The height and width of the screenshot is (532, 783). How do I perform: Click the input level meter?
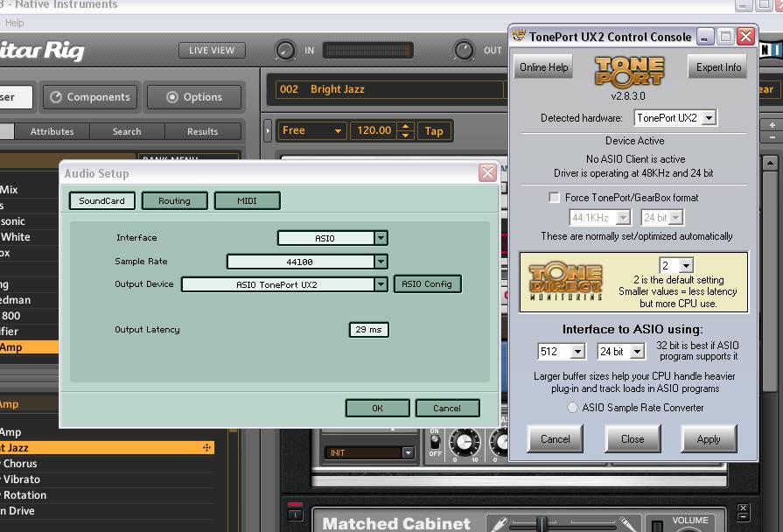click(368, 51)
